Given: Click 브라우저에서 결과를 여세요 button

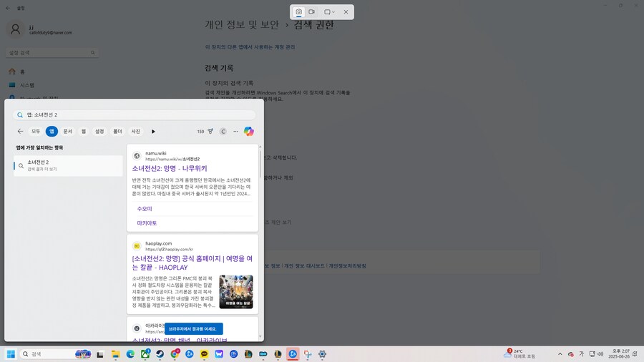Looking at the screenshot, I should (193, 329).
